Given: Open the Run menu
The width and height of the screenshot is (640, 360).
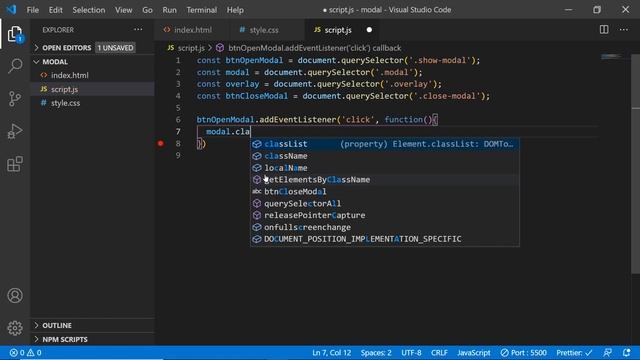Looking at the screenshot, I should click(169, 10).
